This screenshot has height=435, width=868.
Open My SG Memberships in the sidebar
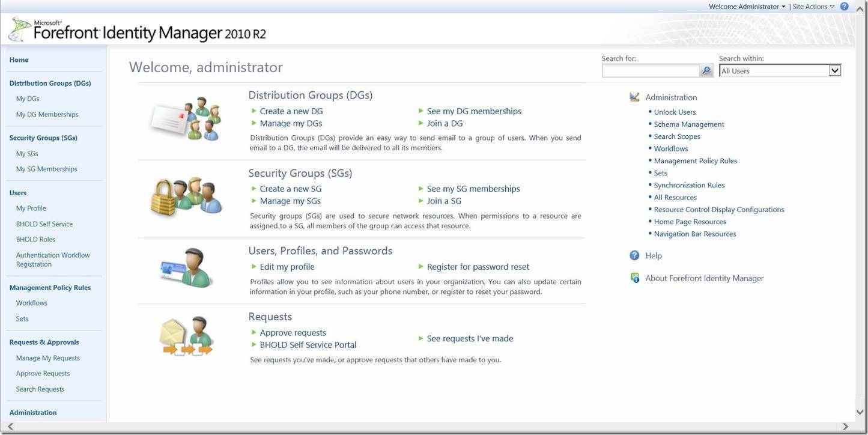[47, 169]
